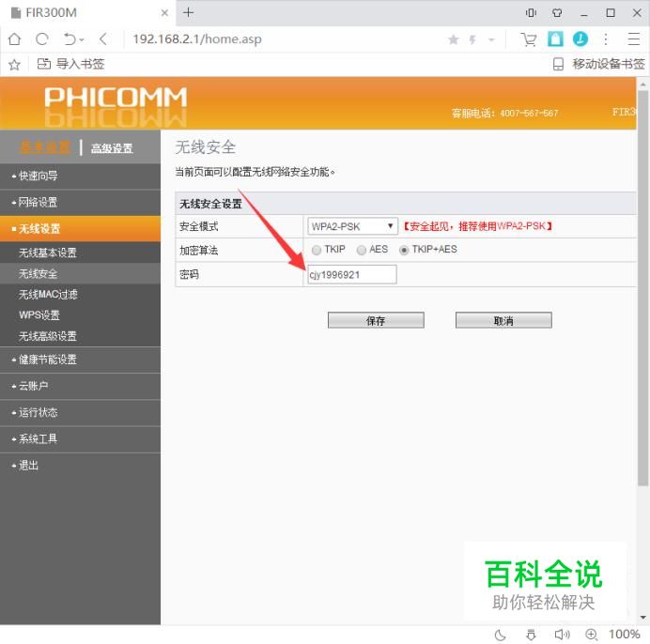Click 导入书签 import bookmarks
The width and height of the screenshot is (650, 644).
pos(70,64)
